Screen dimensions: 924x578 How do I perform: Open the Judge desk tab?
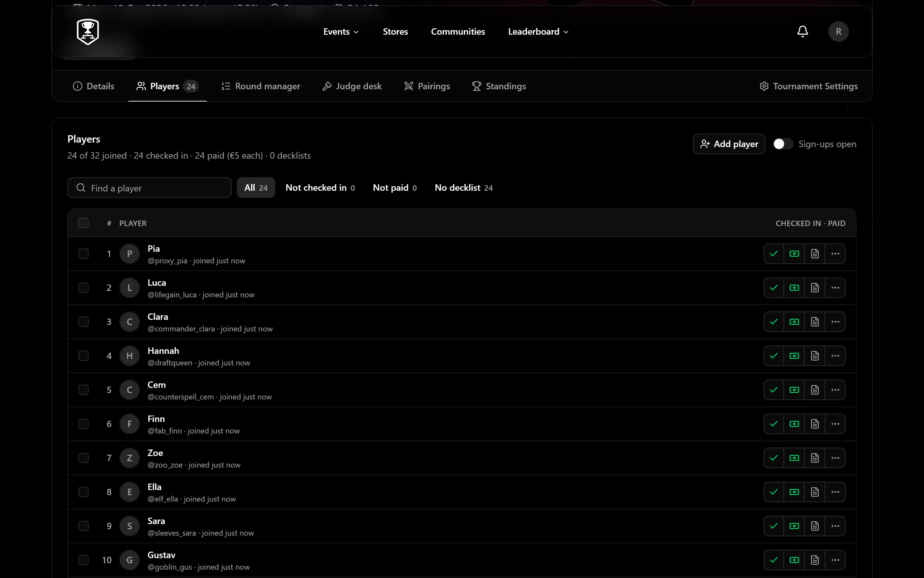pyautogui.click(x=352, y=86)
